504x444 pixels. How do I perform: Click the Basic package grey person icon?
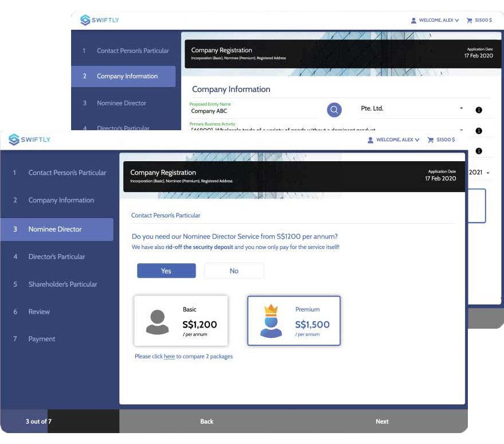point(157,322)
